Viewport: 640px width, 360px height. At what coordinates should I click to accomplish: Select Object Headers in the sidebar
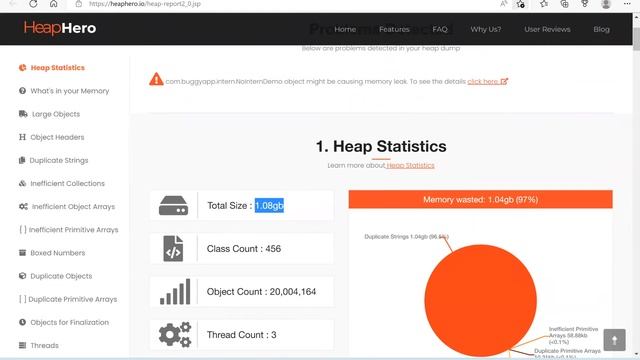[57, 137]
